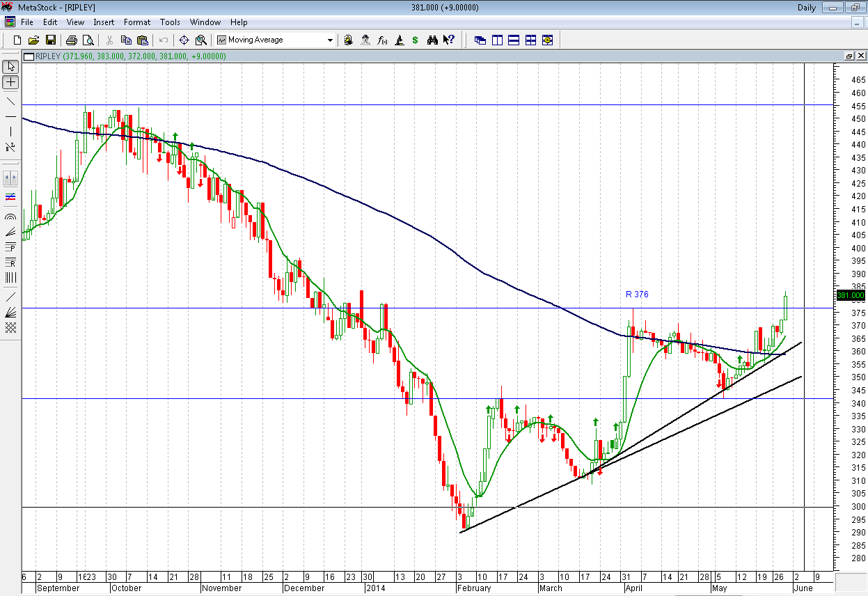Tile windows in horizontal rows icon
The image size is (868, 596).
pos(514,40)
